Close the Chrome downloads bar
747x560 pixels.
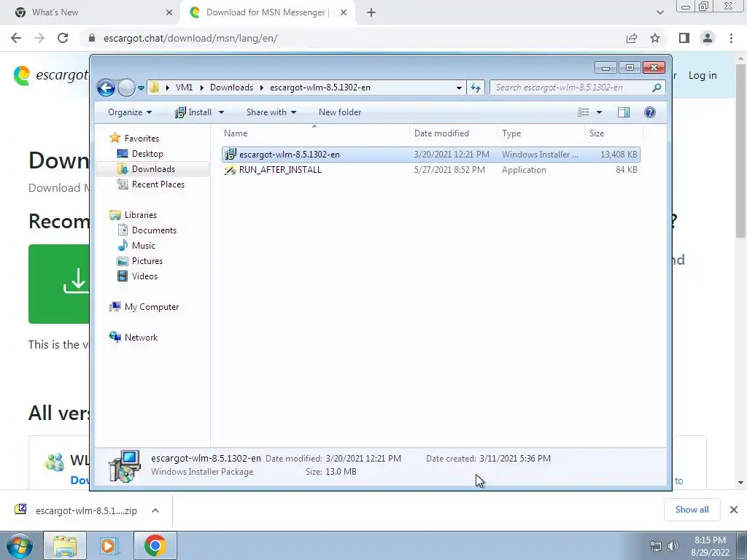click(734, 510)
